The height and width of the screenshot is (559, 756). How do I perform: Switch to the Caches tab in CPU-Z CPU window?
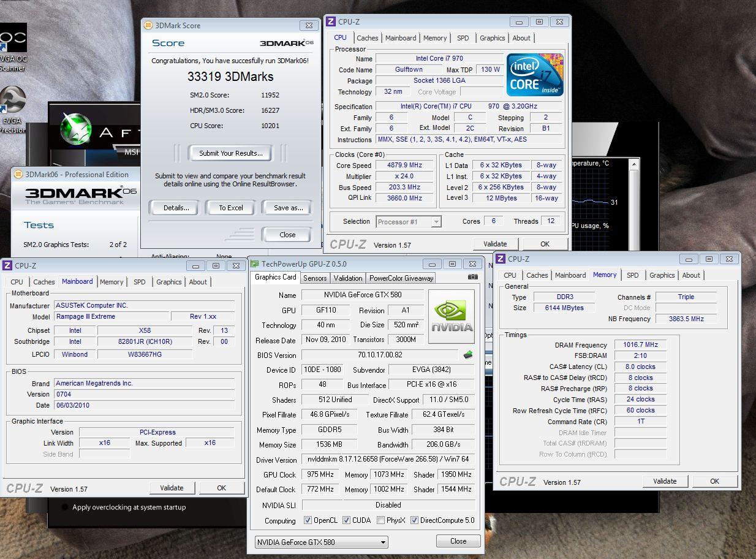367,38
